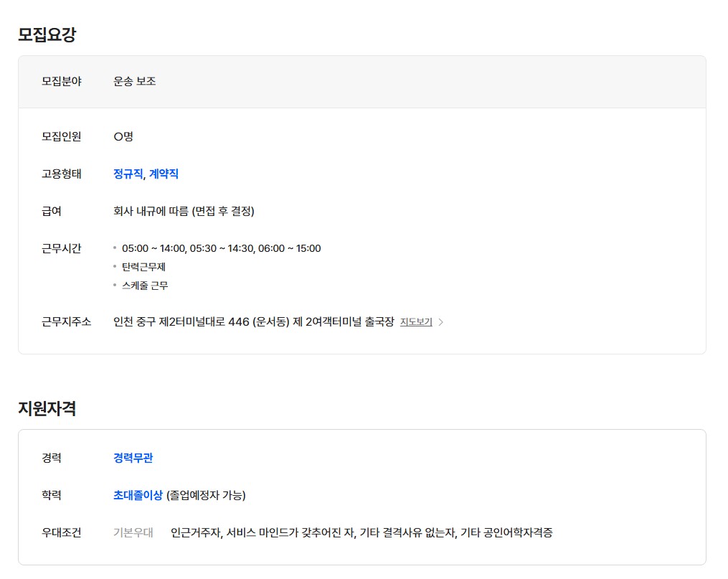This screenshot has height=579, width=728.
Task: Click the 인근거주자 preferred conditions text
Action: [x=361, y=532]
